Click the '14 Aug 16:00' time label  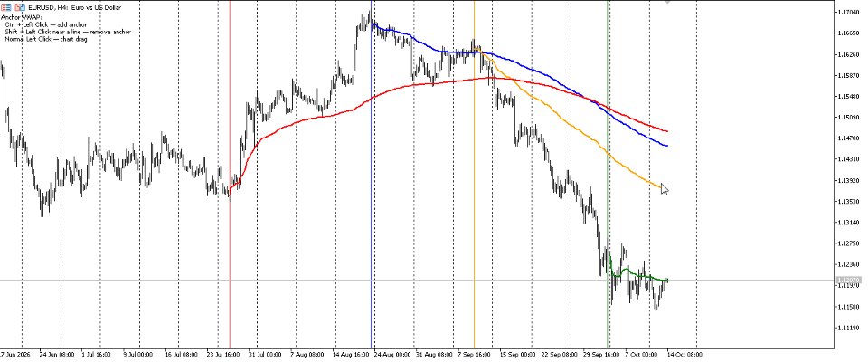point(351,354)
